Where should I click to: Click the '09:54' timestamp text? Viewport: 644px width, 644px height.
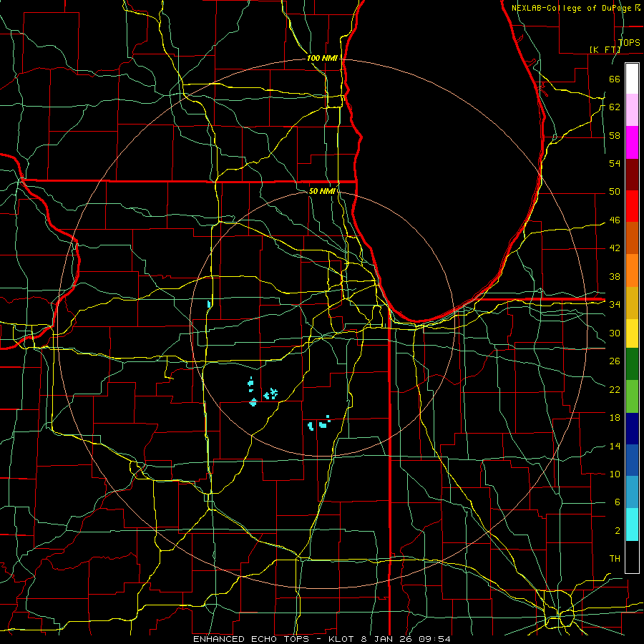point(434,639)
